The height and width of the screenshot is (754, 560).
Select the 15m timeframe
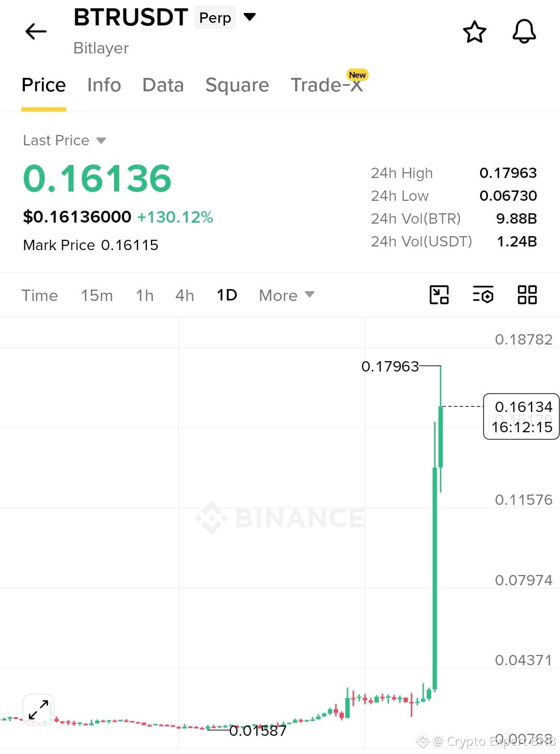pyautogui.click(x=96, y=295)
